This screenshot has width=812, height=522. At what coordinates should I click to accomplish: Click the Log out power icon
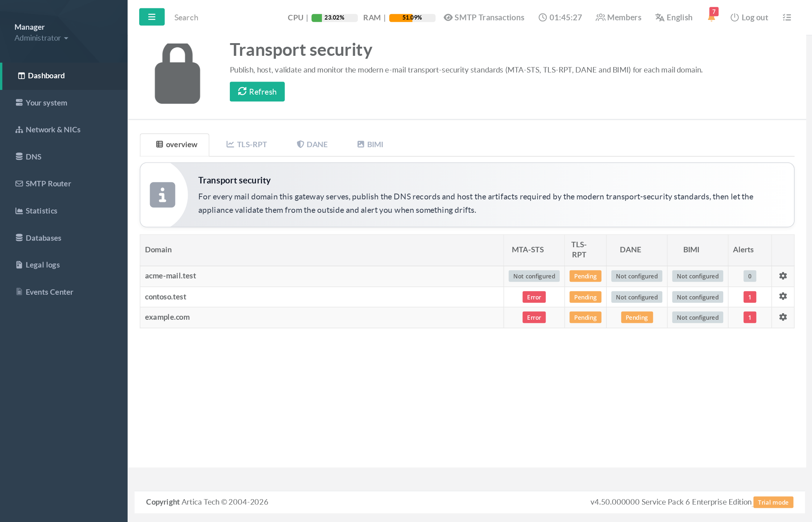(734, 17)
